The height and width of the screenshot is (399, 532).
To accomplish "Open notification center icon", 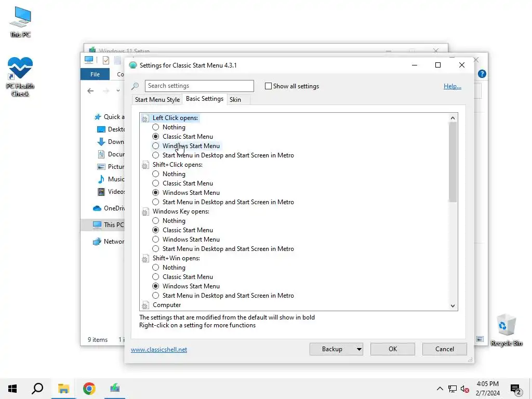I will [x=516, y=389].
